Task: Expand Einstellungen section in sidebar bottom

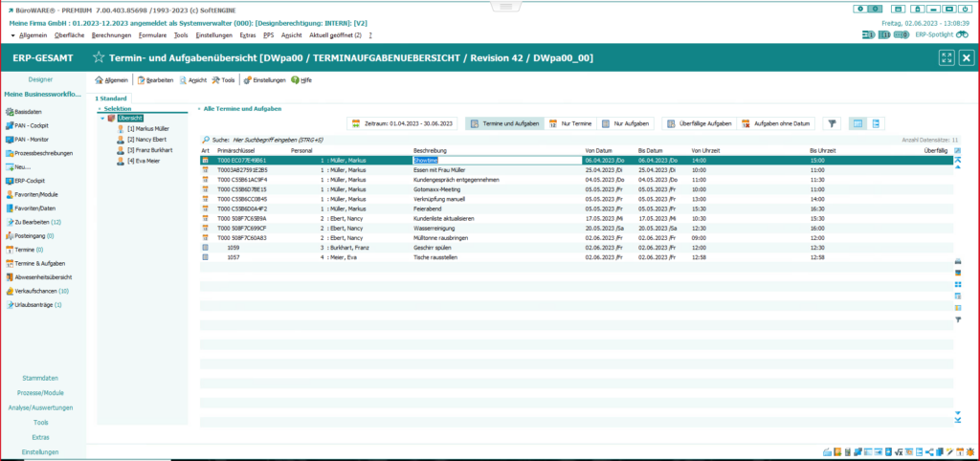Action: pyautogui.click(x=40, y=451)
